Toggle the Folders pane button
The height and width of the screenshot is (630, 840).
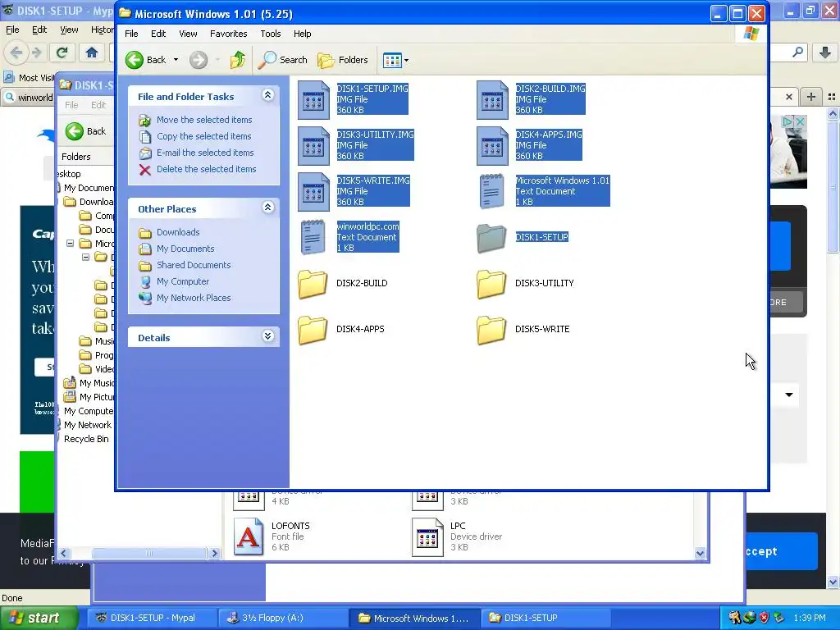point(343,60)
